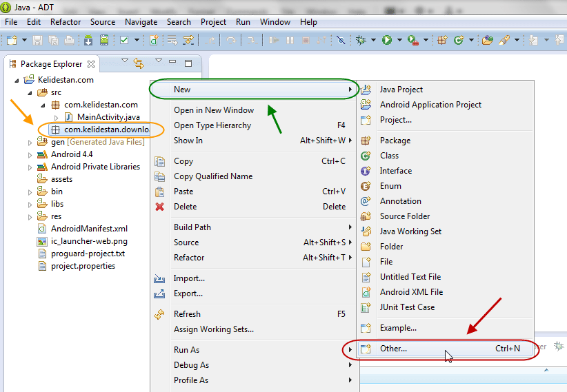This screenshot has height=392, width=567.
Task: Click the Debug bug toolbar icon
Action: 361,40
